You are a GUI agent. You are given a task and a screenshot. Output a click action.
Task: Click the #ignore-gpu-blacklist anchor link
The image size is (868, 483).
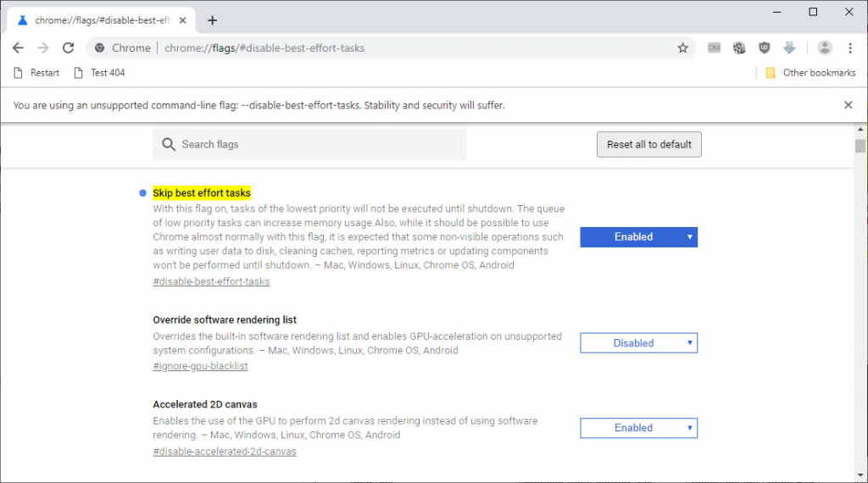click(x=200, y=366)
